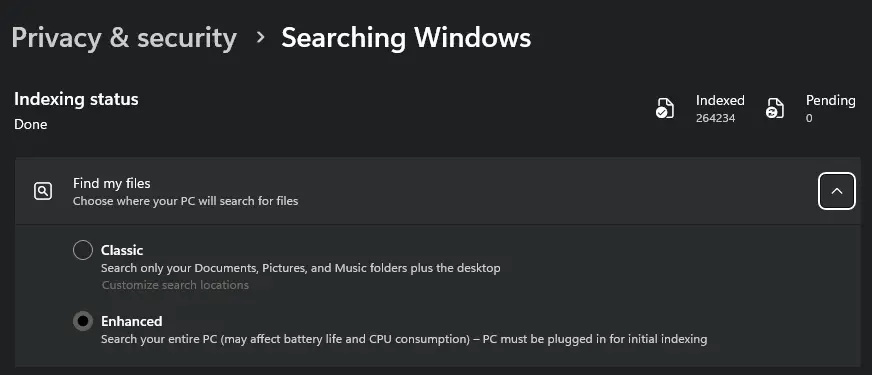This screenshot has width=872, height=375.
Task: Click the Enhanced option label
Action: [x=131, y=321]
